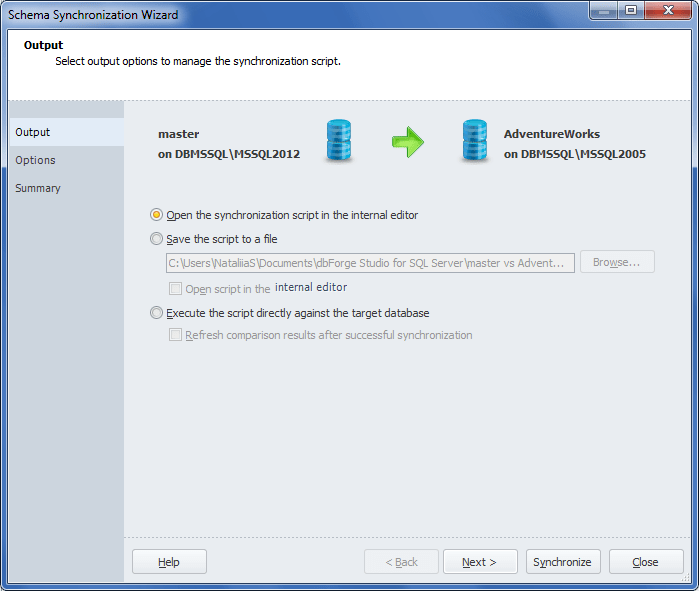
Task: Select Execute script directly against target database
Action: 156,313
